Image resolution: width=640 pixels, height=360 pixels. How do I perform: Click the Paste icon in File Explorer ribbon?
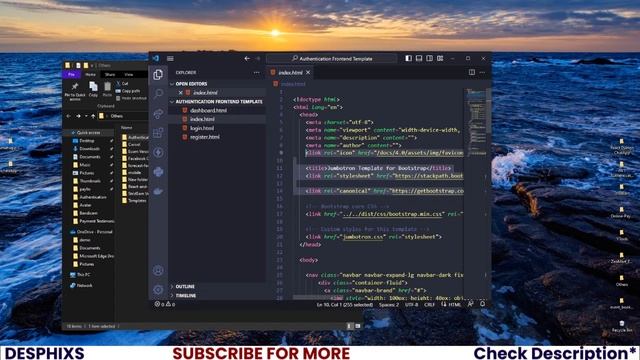coord(107,89)
